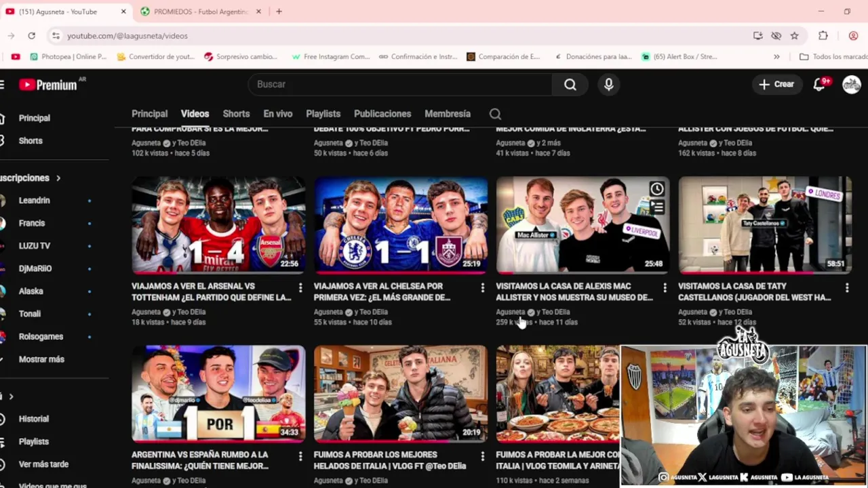Play Taty Castellanos Londres thumbnail

pyautogui.click(x=765, y=225)
